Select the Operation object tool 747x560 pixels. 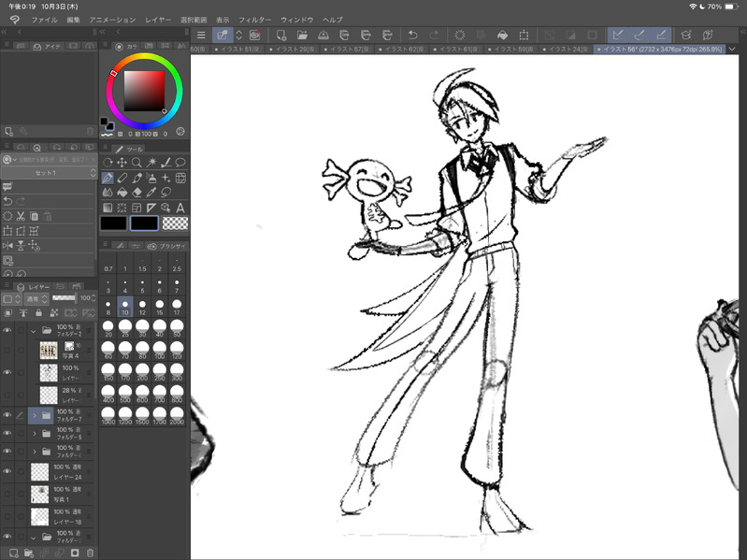click(x=166, y=208)
